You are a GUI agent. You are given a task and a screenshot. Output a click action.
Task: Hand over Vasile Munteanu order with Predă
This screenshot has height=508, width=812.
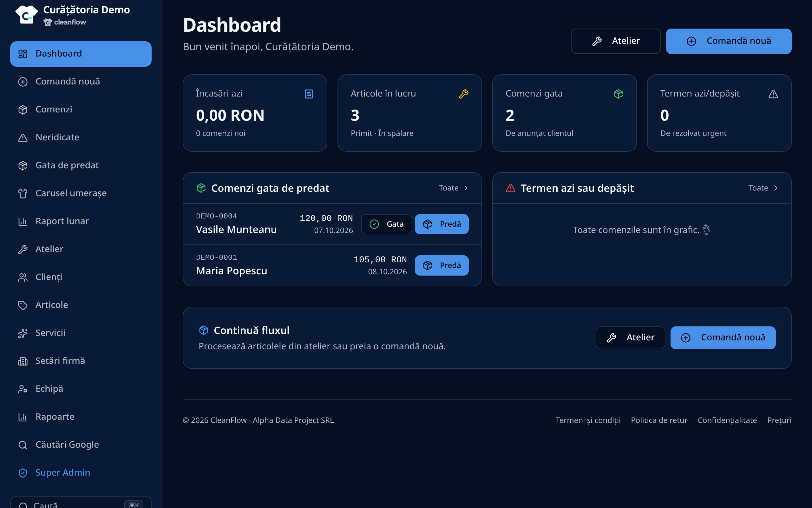pyautogui.click(x=442, y=224)
